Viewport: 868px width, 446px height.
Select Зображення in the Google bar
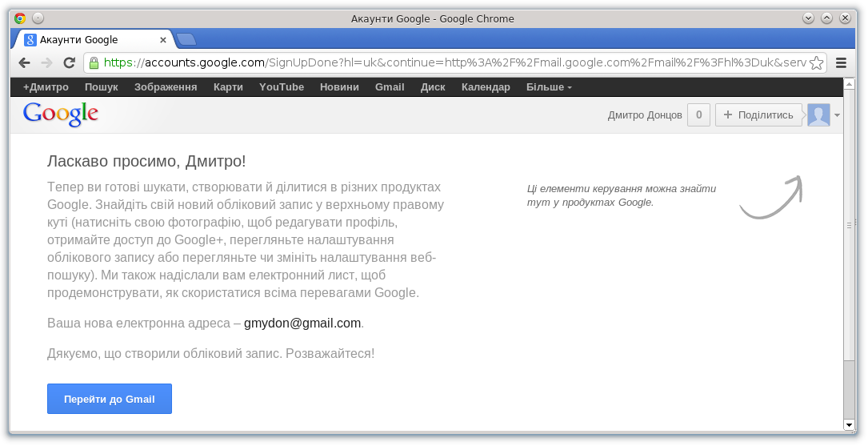(166, 87)
